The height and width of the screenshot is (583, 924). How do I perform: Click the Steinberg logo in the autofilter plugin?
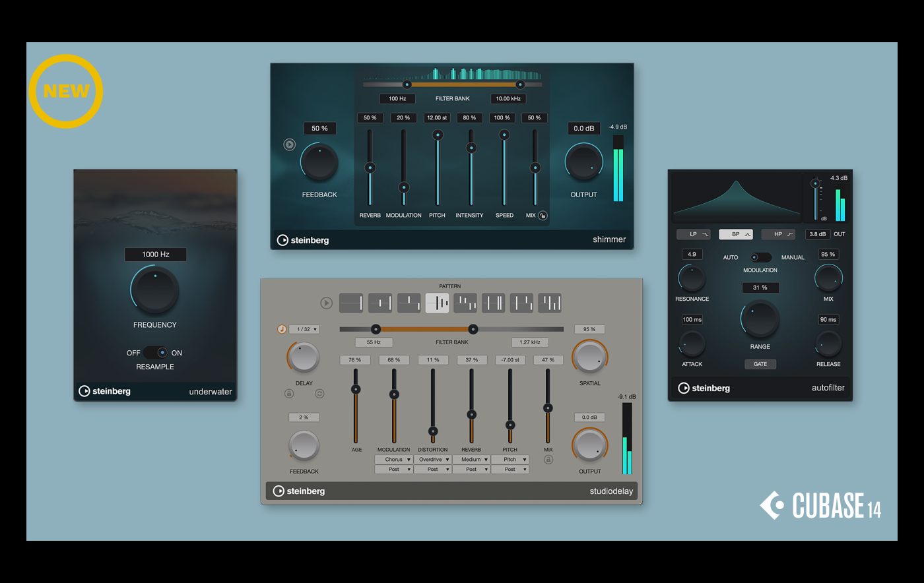(704, 388)
